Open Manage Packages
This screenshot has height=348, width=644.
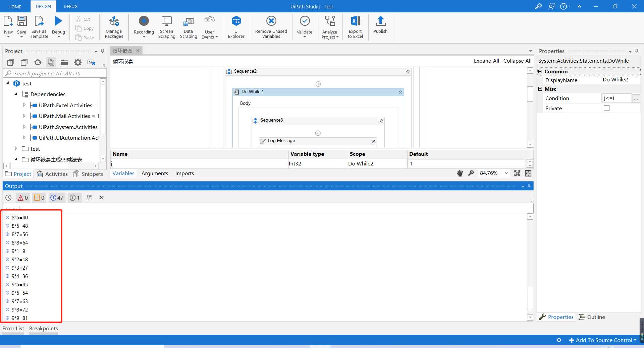point(114,21)
